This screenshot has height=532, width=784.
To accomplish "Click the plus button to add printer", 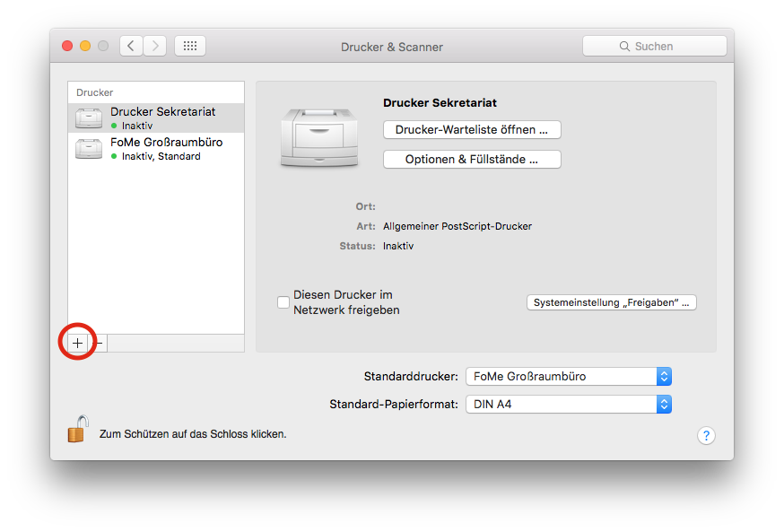I will 78,344.
